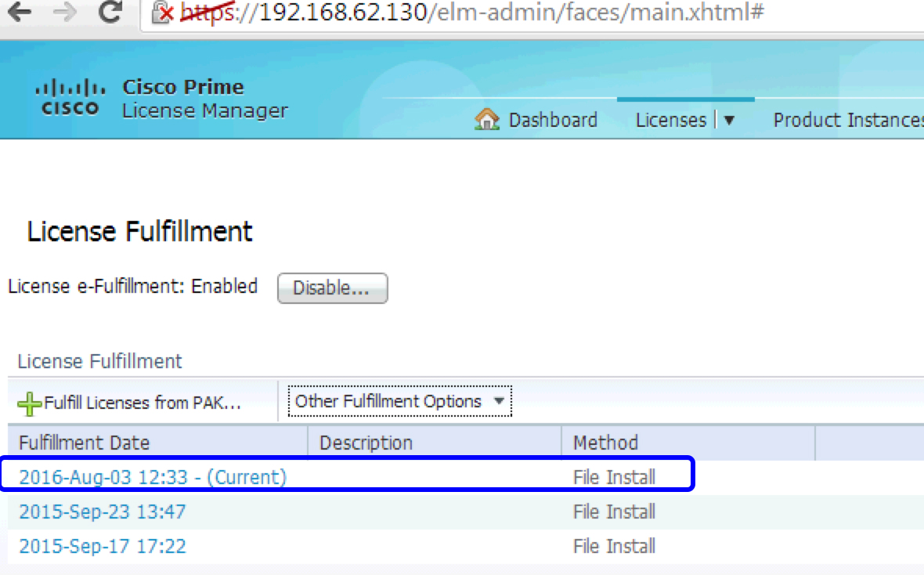The image size is (924, 575).
Task: Click File Install in the 2015-Sep-17 row
Action: click(x=614, y=546)
